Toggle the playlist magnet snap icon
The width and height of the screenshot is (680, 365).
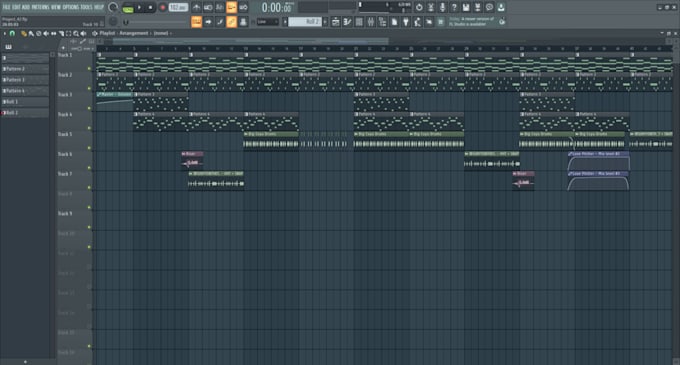(12, 33)
